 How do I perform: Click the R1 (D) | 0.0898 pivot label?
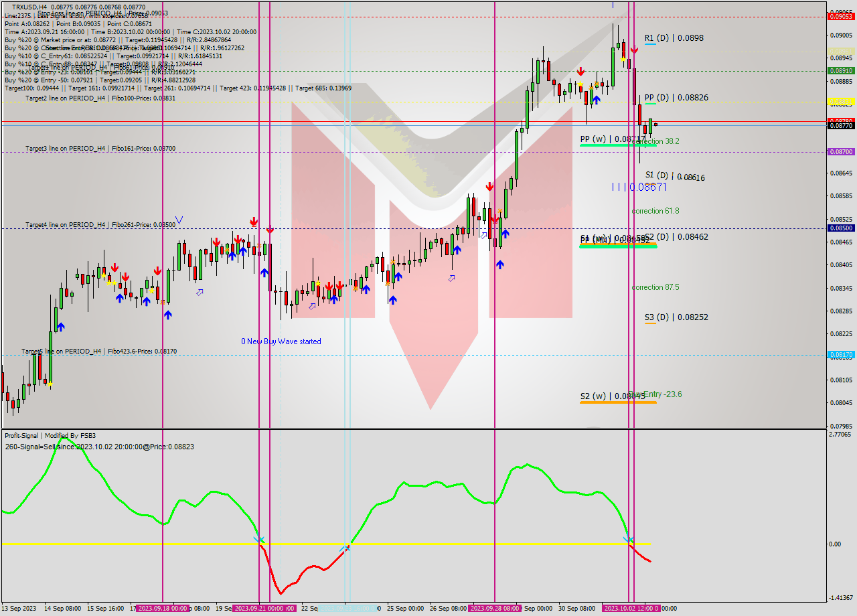[674, 38]
